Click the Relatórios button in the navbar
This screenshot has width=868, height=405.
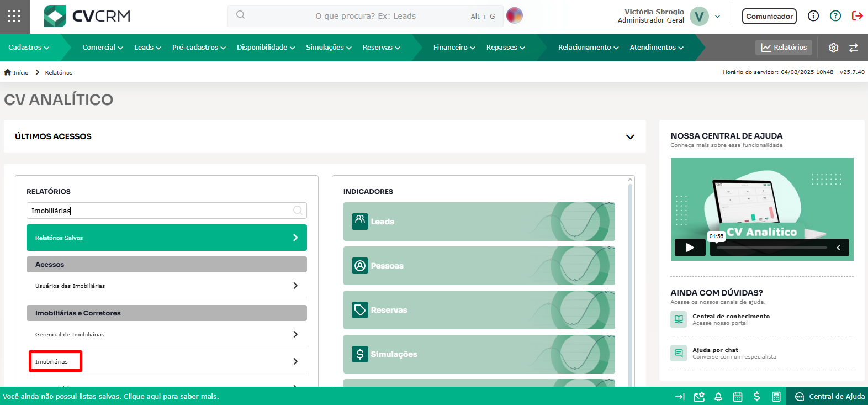tap(784, 48)
